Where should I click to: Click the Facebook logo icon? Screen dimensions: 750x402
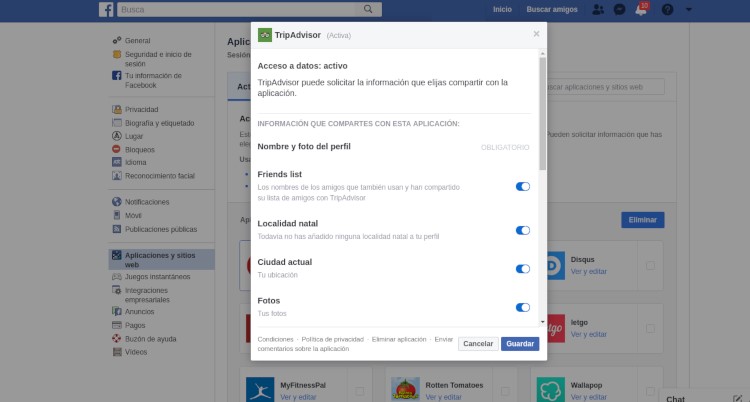[106, 9]
